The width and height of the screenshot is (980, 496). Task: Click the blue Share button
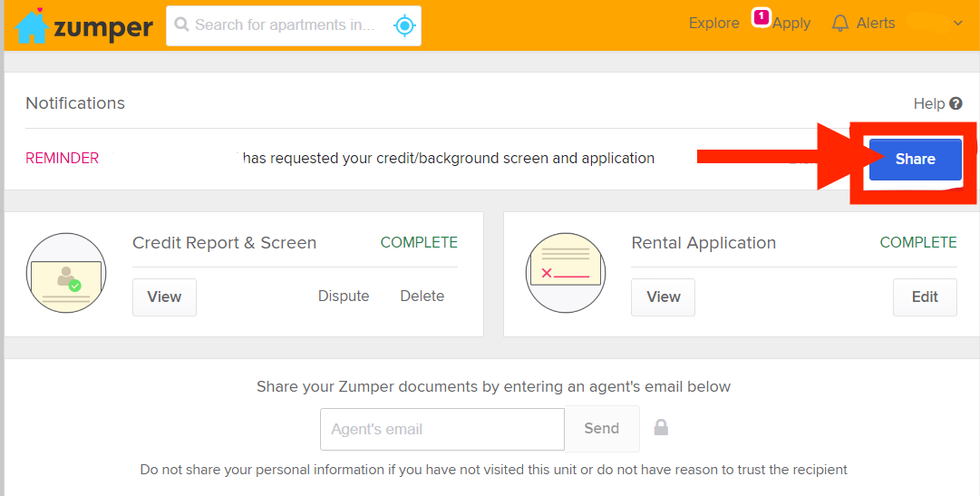(x=915, y=159)
